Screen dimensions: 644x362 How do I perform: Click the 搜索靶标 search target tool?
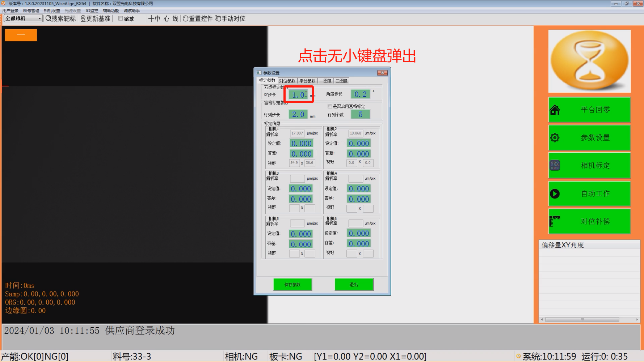pyautogui.click(x=61, y=19)
